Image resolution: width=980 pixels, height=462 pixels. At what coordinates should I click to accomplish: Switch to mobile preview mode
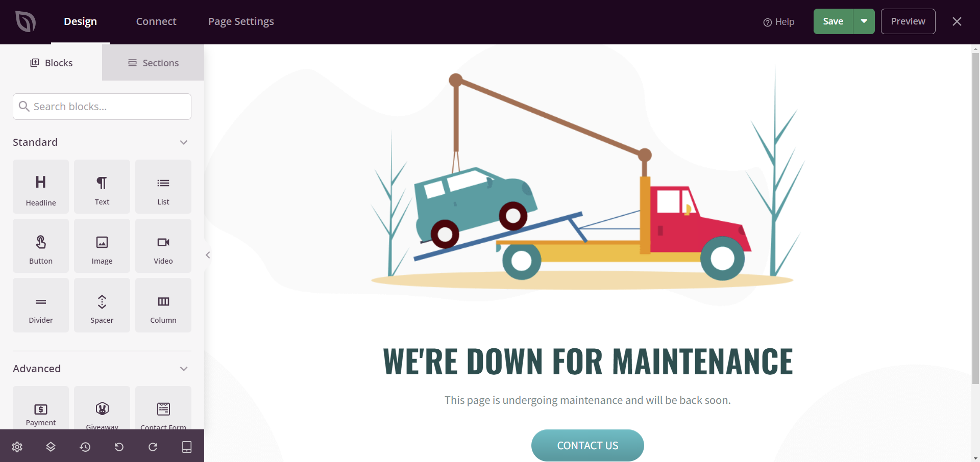[186, 447]
